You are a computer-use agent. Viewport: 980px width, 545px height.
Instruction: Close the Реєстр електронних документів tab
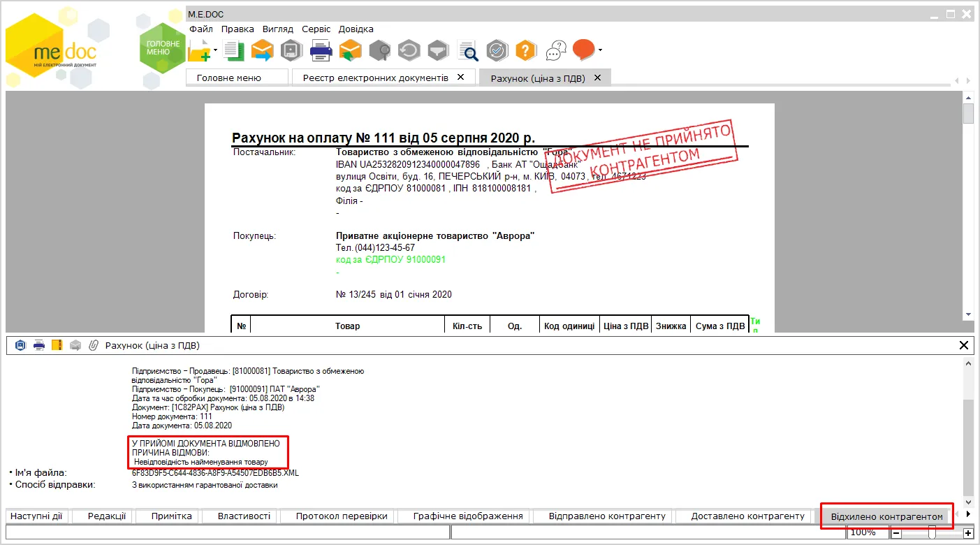point(460,78)
